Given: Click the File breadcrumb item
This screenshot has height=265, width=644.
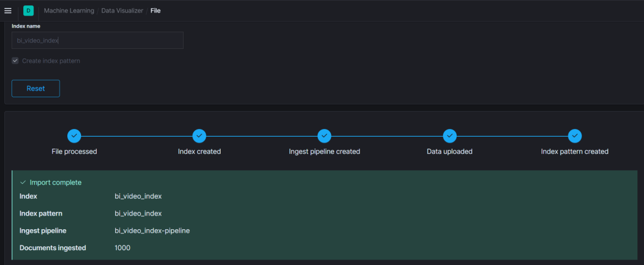Looking at the screenshot, I should click(x=155, y=11).
